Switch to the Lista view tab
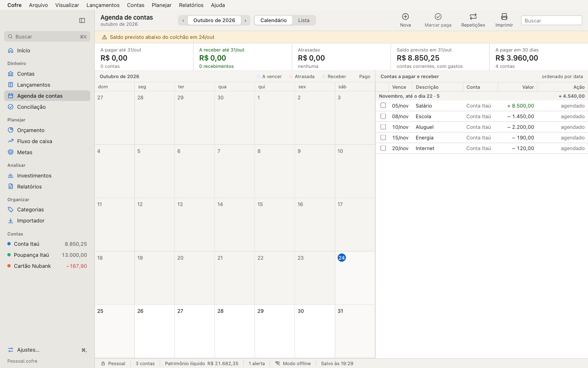Image resolution: width=588 pixels, height=368 pixels. tap(304, 20)
